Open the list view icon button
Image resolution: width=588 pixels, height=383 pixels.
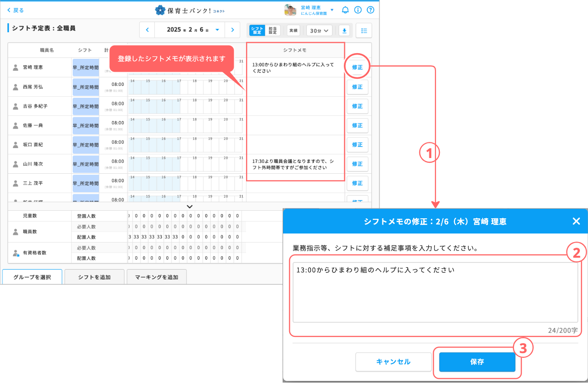[364, 30]
